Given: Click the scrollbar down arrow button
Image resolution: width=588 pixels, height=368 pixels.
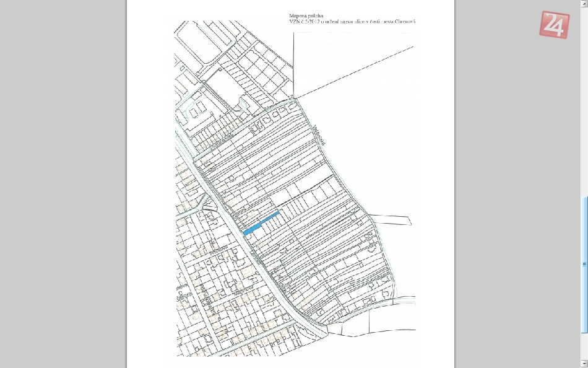Looking at the screenshot, I should click(584, 364).
